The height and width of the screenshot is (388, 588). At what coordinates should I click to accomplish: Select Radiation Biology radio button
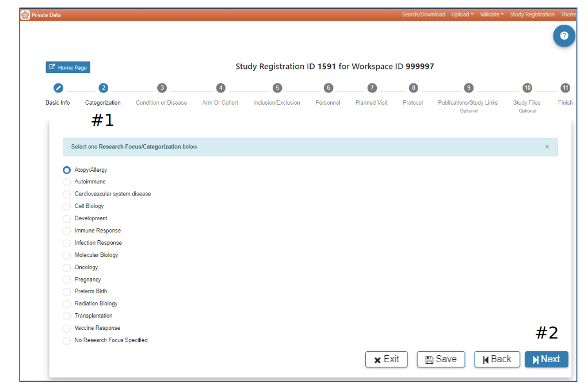click(67, 304)
